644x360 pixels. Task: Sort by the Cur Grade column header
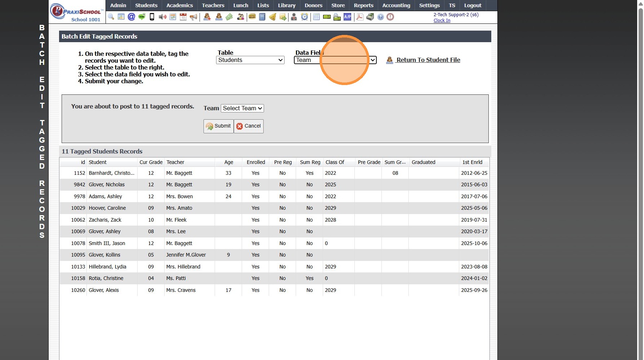pyautogui.click(x=151, y=162)
